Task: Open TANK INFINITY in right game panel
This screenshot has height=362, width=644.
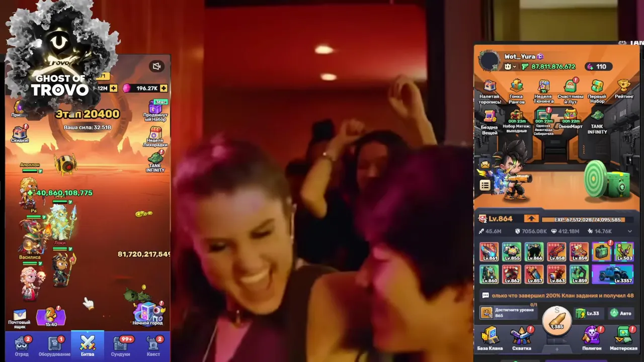Action: [597, 122]
